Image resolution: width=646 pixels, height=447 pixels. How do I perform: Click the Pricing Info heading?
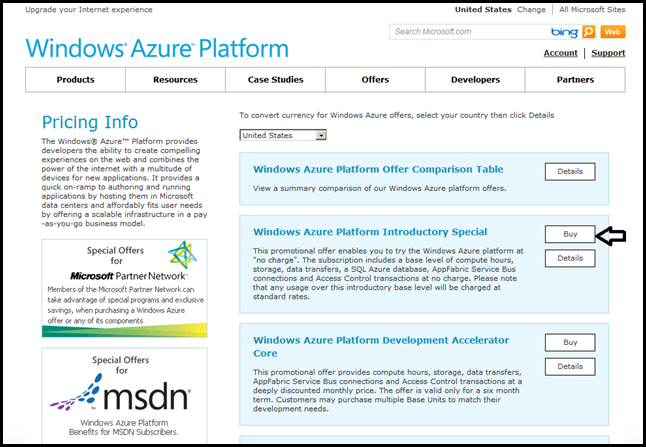coord(90,122)
